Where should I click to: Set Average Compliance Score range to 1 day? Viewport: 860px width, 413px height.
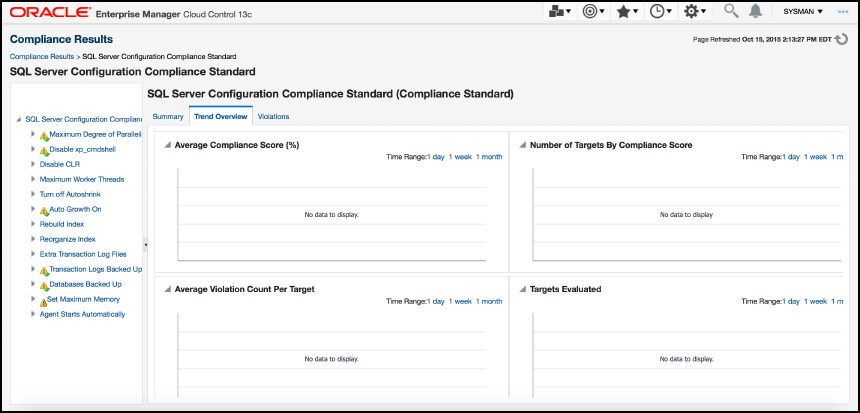(x=436, y=157)
